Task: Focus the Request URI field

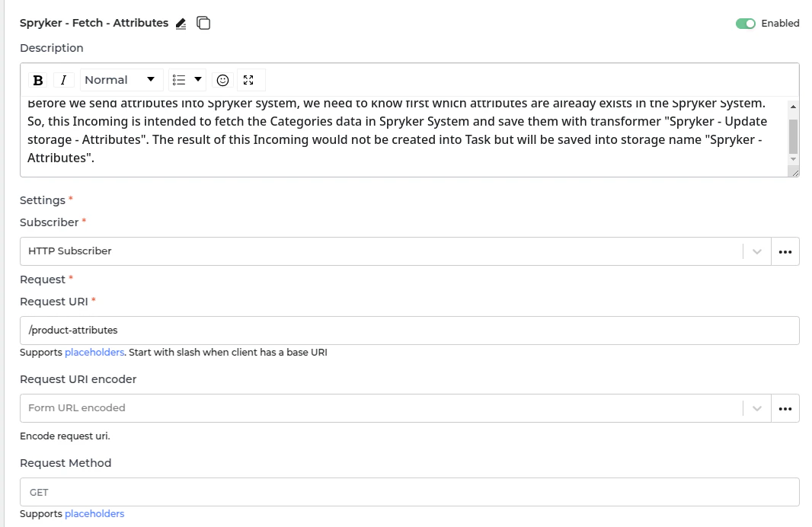Action: (x=410, y=331)
